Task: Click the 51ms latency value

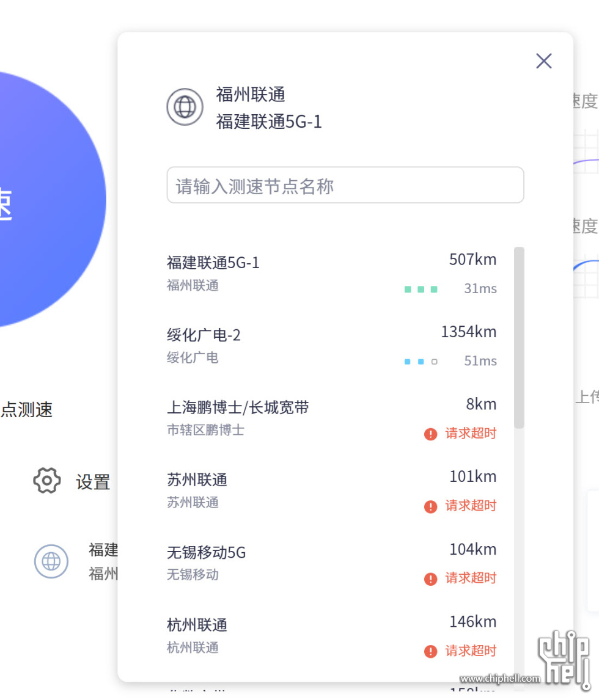Action: (x=480, y=361)
